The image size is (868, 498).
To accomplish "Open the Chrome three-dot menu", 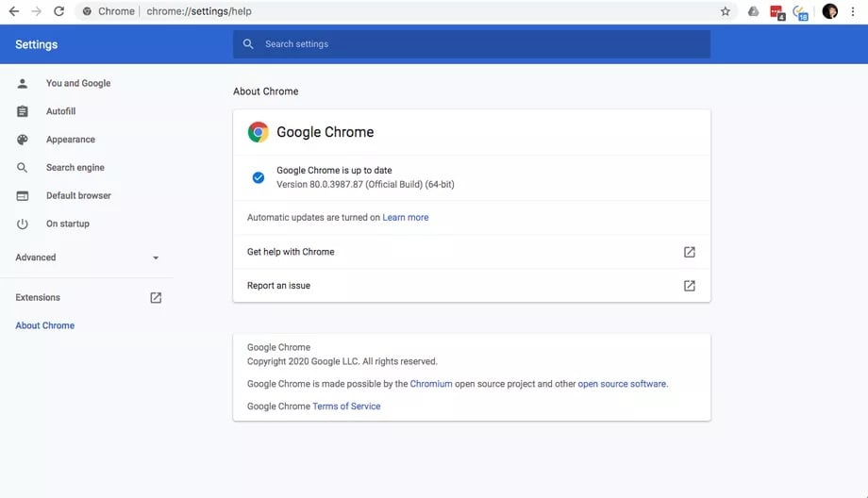I will click(853, 11).
